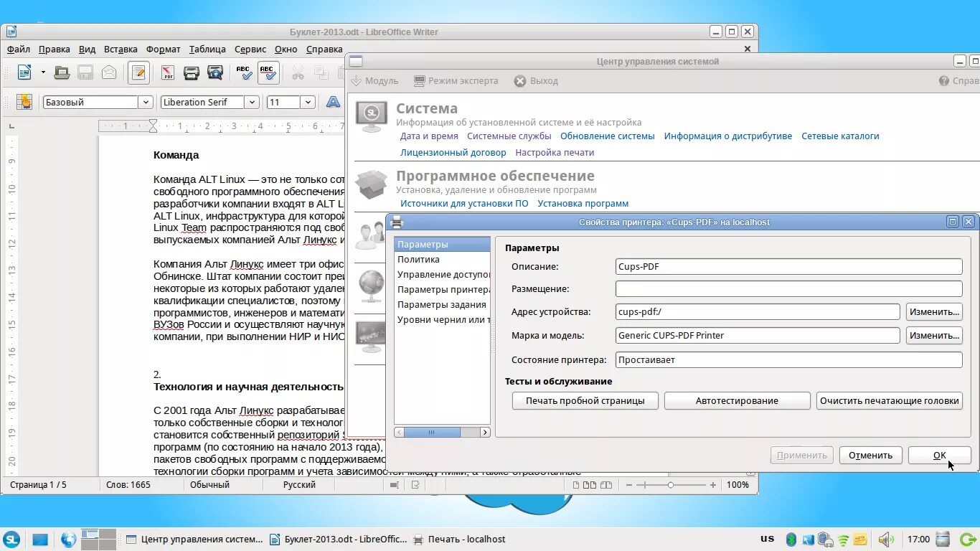Expand the Liberation Serif font dropdown
Image resolution: width=980 pixels, height=551 pixels.
252,102
